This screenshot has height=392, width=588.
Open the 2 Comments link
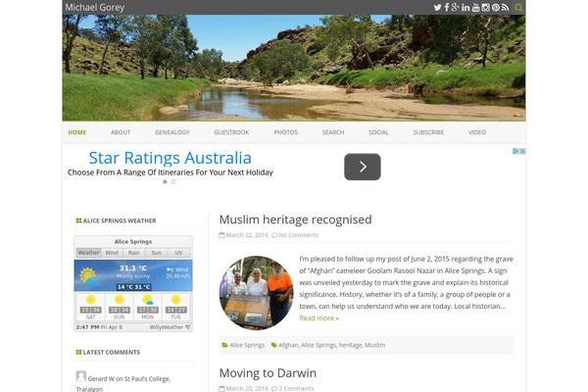click(x=296, y=389)
